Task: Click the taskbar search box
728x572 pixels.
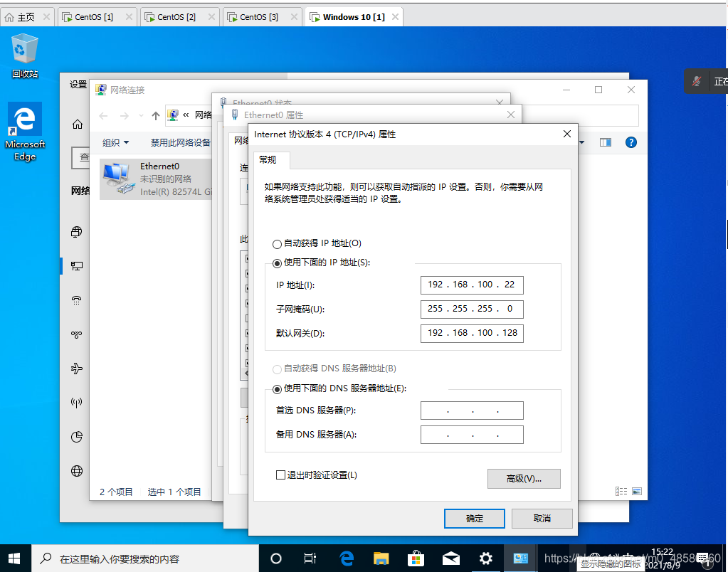Action: click(145, 558)
